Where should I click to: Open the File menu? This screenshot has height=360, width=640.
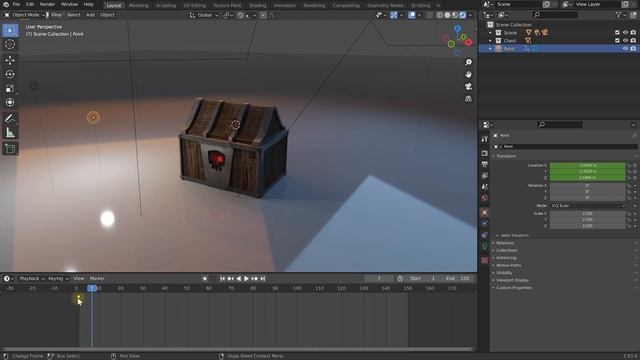click(16, 4)
